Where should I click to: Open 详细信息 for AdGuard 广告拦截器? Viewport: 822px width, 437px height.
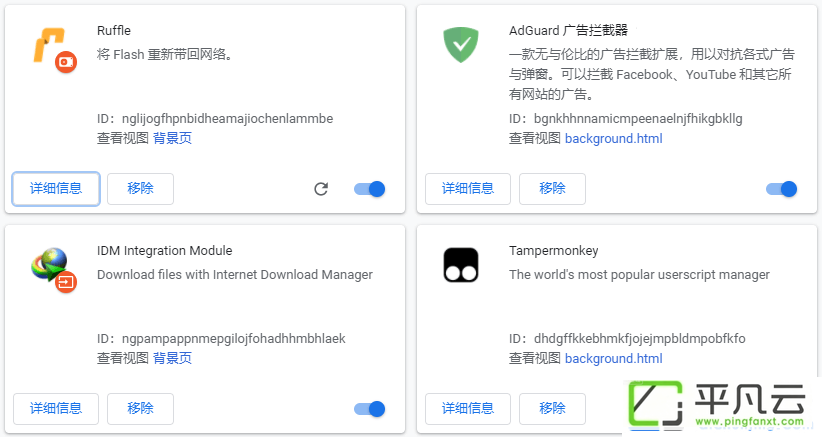(x=468, y=189)
